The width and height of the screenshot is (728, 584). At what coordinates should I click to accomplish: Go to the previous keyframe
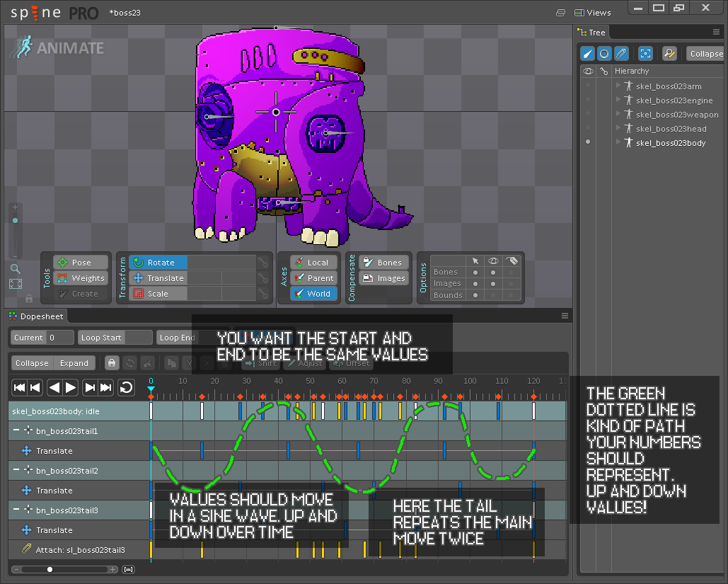(x=35, y=387)
